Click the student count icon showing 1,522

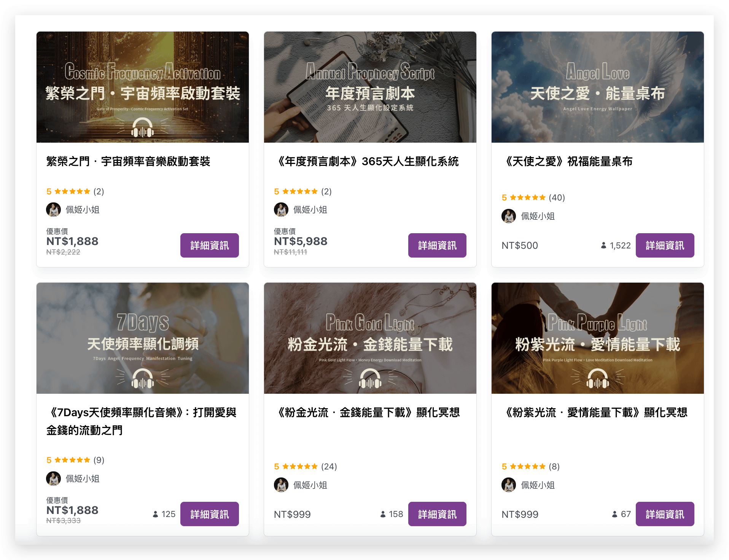click(603, 246)
